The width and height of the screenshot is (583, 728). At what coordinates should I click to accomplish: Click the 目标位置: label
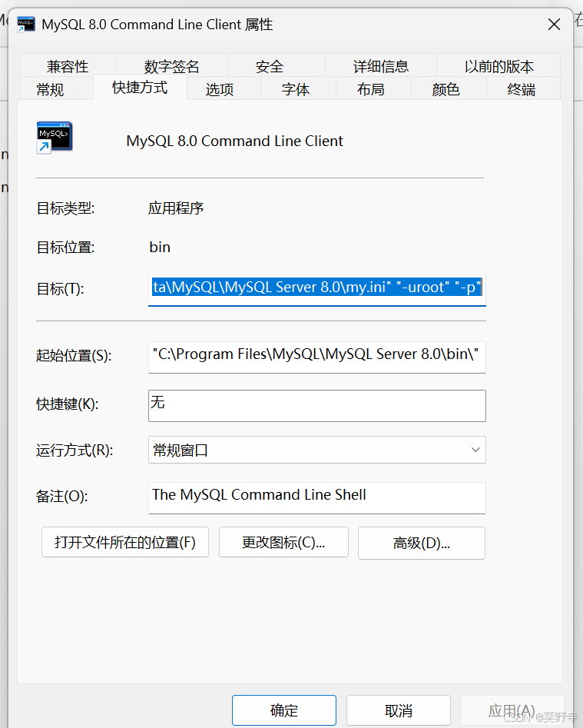coord(65,247)
